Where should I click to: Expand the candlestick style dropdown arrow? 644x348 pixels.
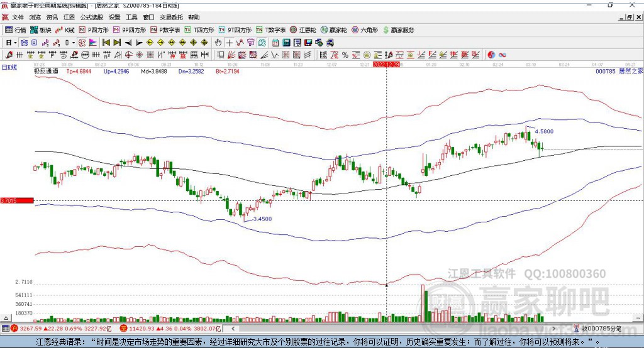pyautogui.click(x=74, y=43)
